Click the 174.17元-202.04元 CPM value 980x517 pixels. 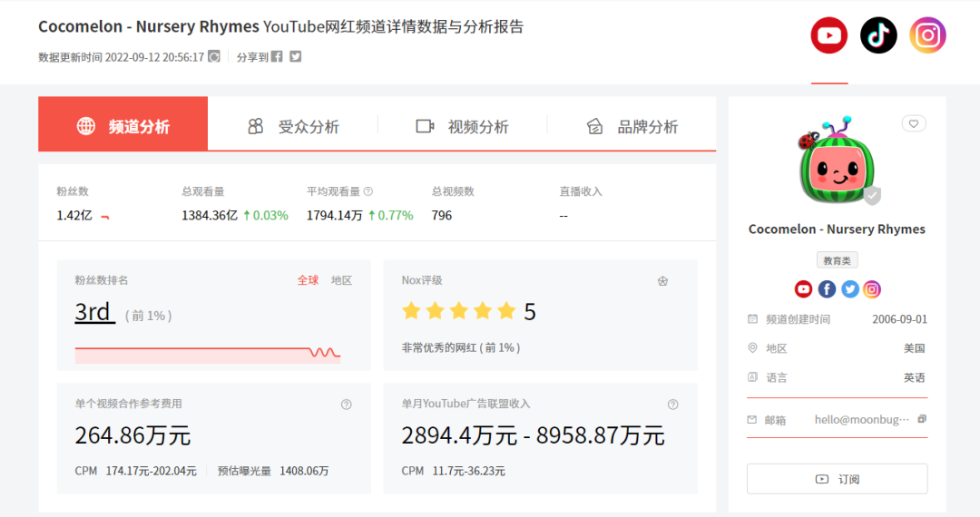click(151, 471)
